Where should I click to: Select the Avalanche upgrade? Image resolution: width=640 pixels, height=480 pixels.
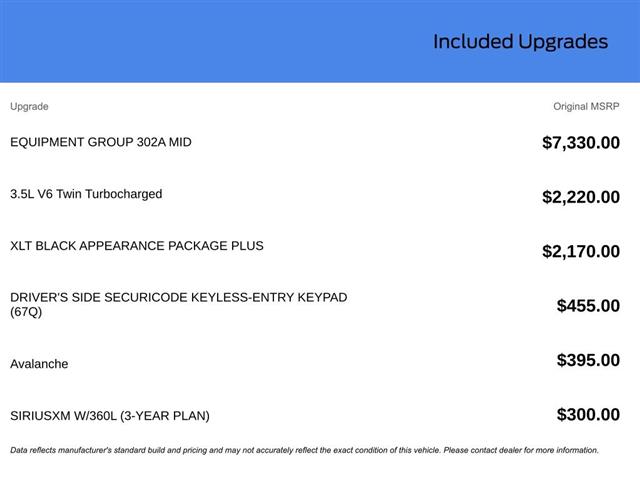(39, 364)
